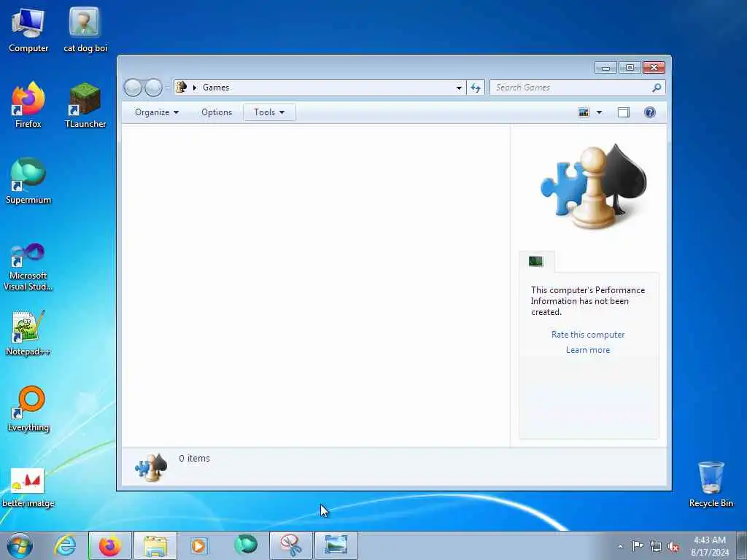Click the search magnifier icon in Games window
This screenshot has width=747, height=560.
click(x=657, y=87)
